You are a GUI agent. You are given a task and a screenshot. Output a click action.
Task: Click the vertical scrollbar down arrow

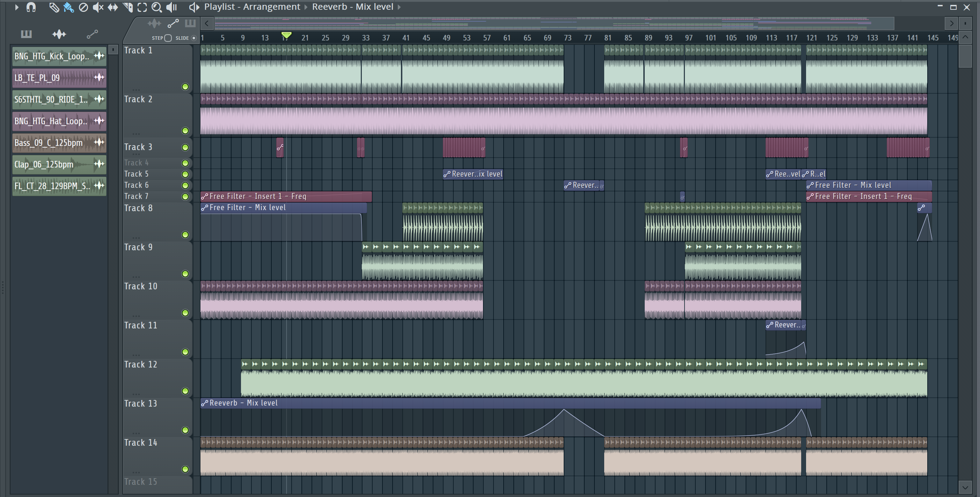[x=965, y=487]
